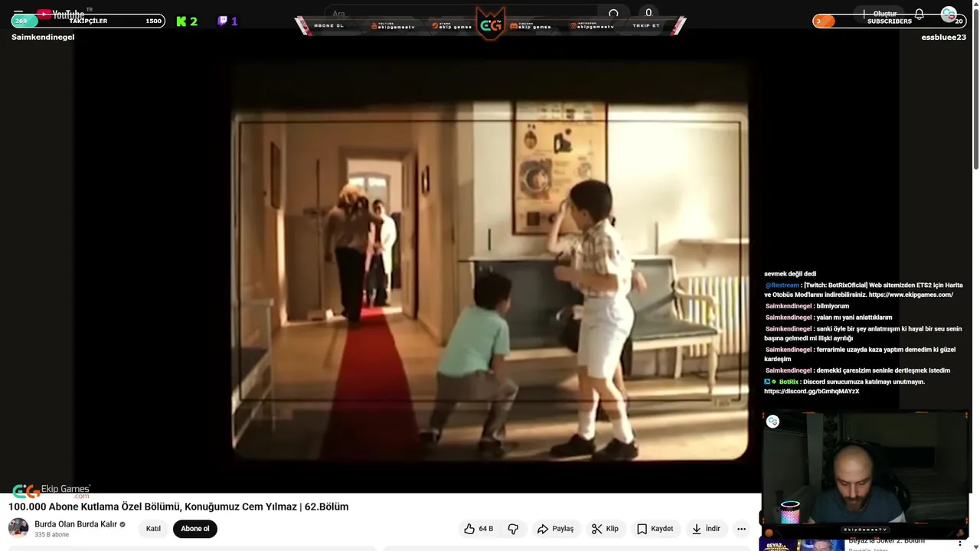Viewport: 980px width, 551px height.
Task: Click the Kick followers icon in overlay
Action: click(181, 21)
